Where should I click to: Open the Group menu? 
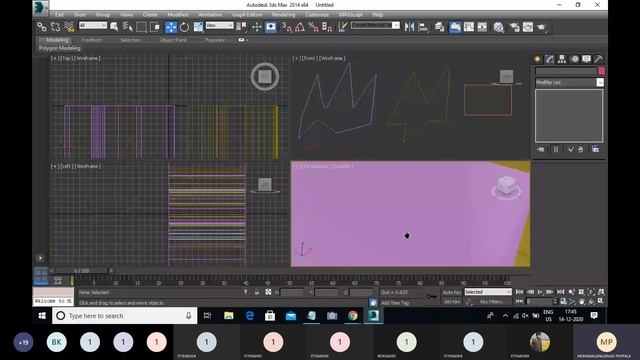(x=103, y=15)
